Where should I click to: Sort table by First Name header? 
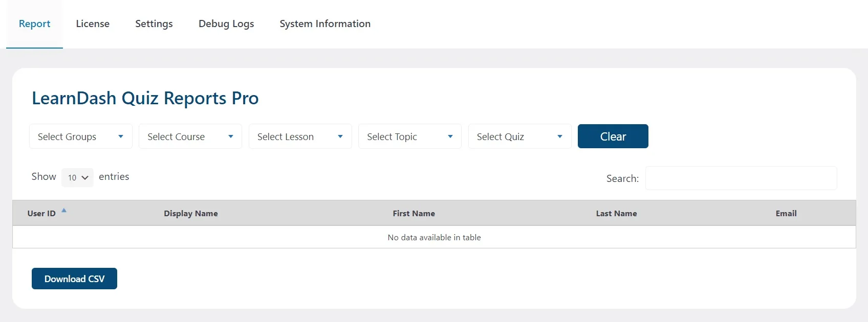point(414,213)
